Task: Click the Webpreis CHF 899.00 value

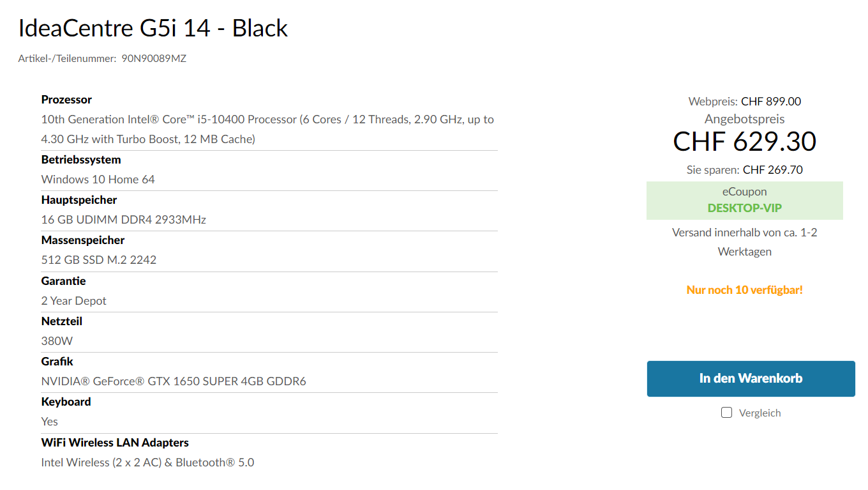Action: [770, 102]
